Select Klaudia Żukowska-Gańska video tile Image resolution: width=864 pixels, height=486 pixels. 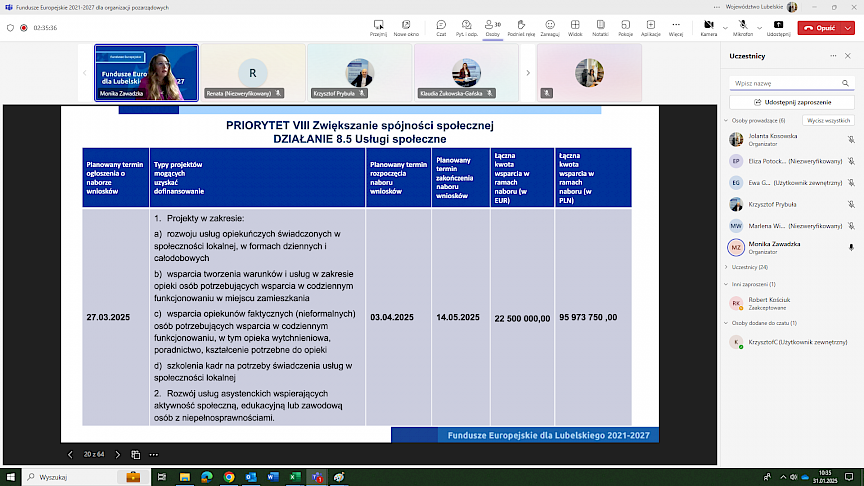coord(467,73)
